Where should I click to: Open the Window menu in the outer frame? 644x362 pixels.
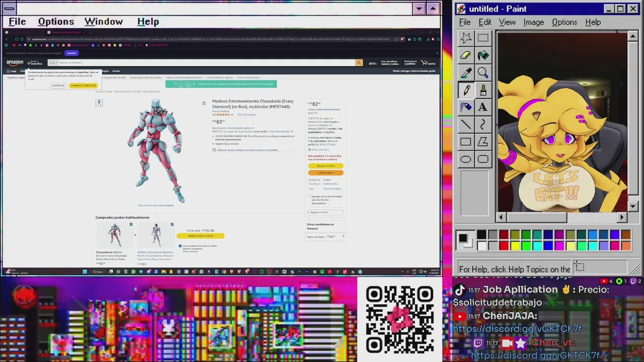coord(104,22)
